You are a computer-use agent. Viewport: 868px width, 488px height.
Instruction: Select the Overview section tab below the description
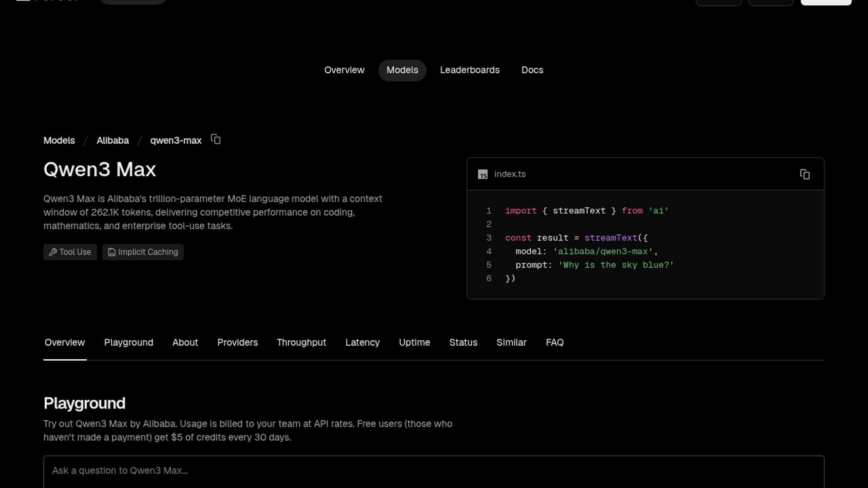[x=65, y=343]
